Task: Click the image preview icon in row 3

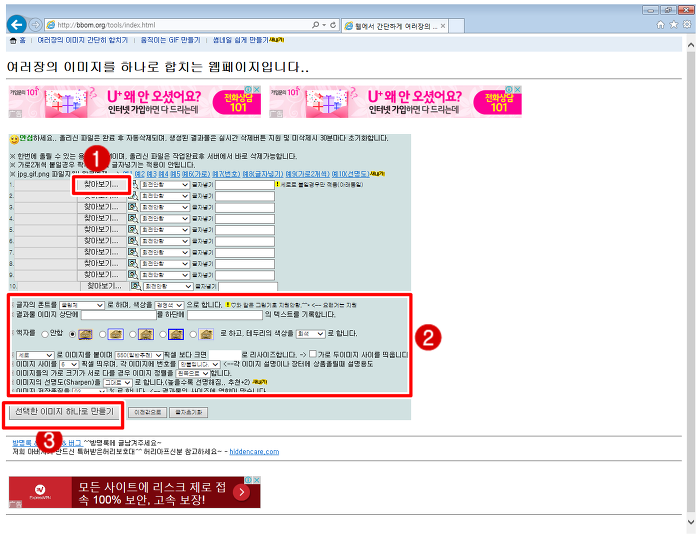Action: coord(133,207)
